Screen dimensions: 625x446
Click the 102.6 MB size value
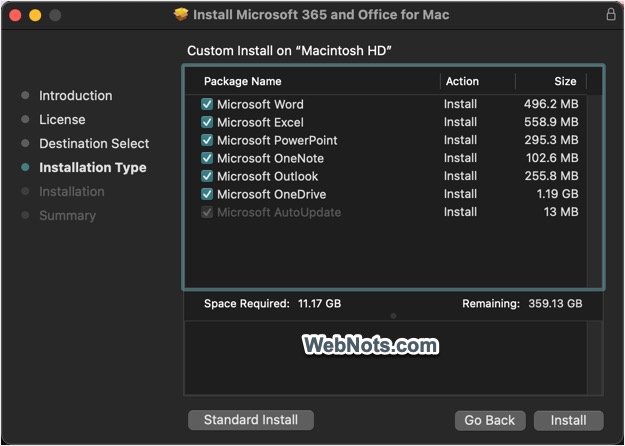[552, 158]
